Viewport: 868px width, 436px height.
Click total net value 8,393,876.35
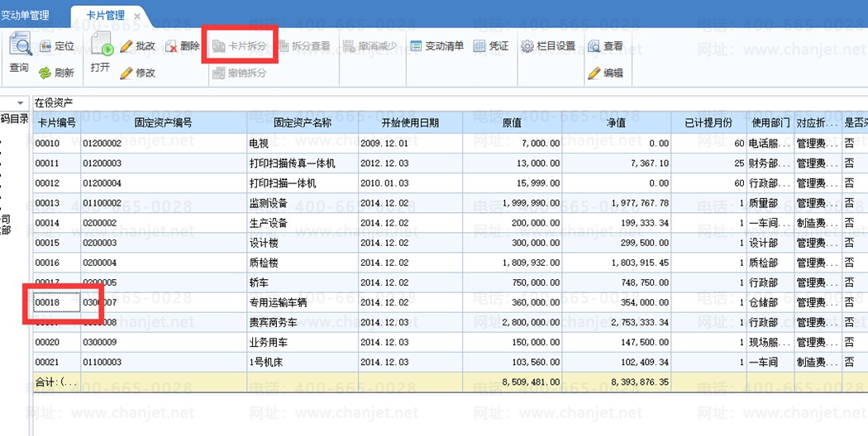point(641,382)
